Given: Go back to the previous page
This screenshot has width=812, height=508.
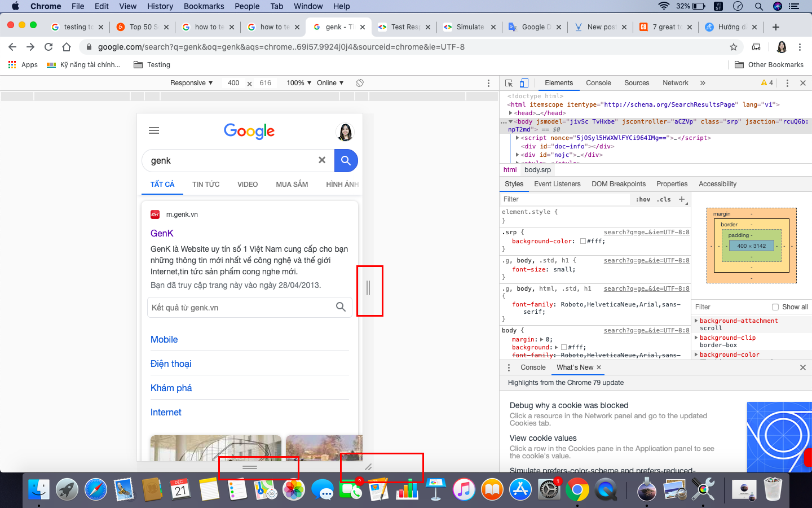Looking at the screenshot, I should click(x=12, y=47).
